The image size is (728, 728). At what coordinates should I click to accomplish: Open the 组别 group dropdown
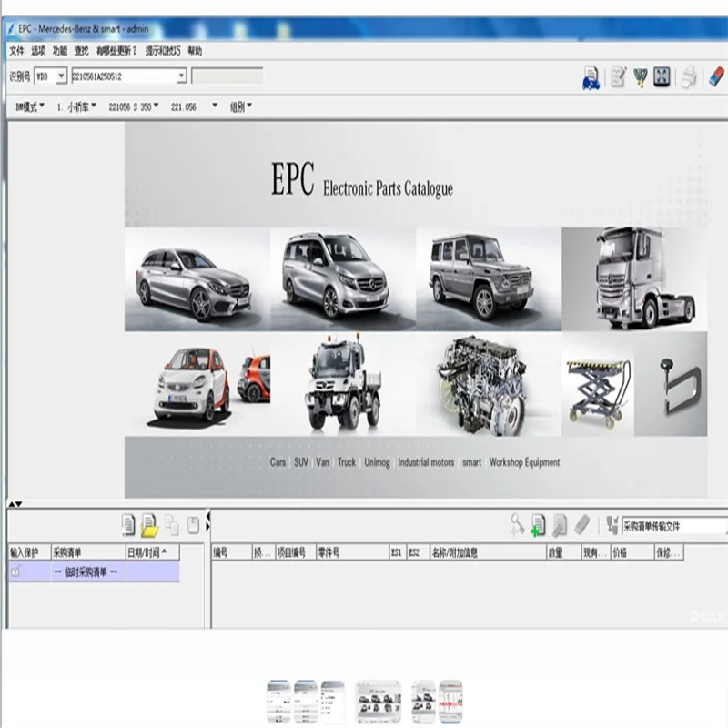(241, 106)
